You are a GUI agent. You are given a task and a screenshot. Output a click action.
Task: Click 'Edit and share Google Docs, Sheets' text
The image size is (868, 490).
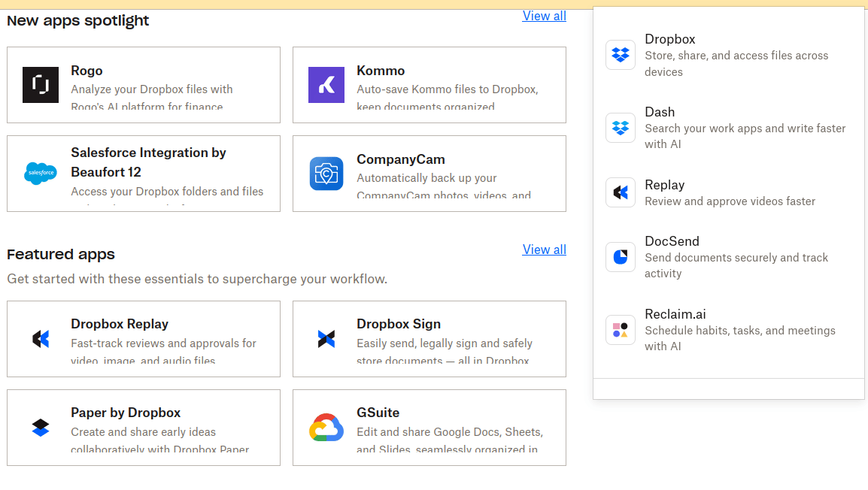click(450, 432)
